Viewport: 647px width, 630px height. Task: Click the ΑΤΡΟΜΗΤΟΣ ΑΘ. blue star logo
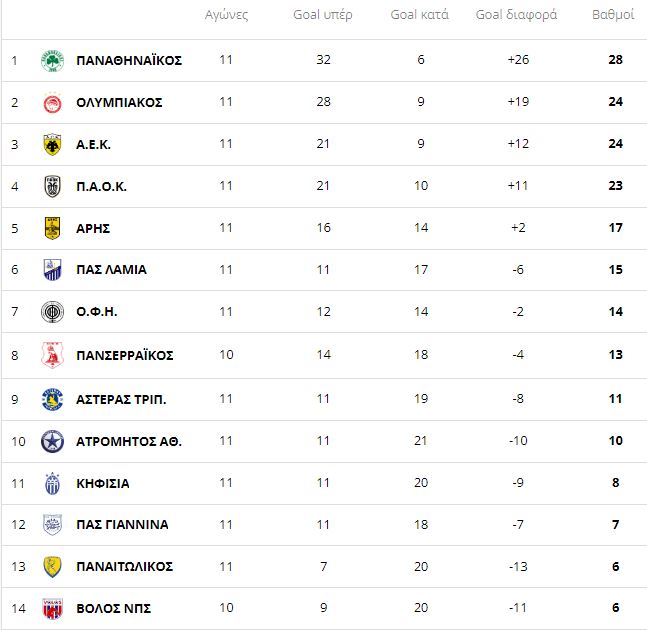click(52, 441)
